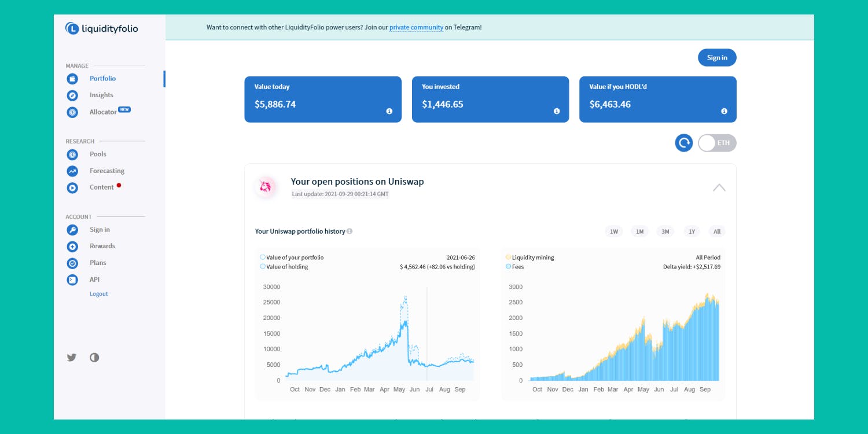The width and height of the screenshot is (868, 434).
Task: Click the Content play icon
Action: point(72,187)
